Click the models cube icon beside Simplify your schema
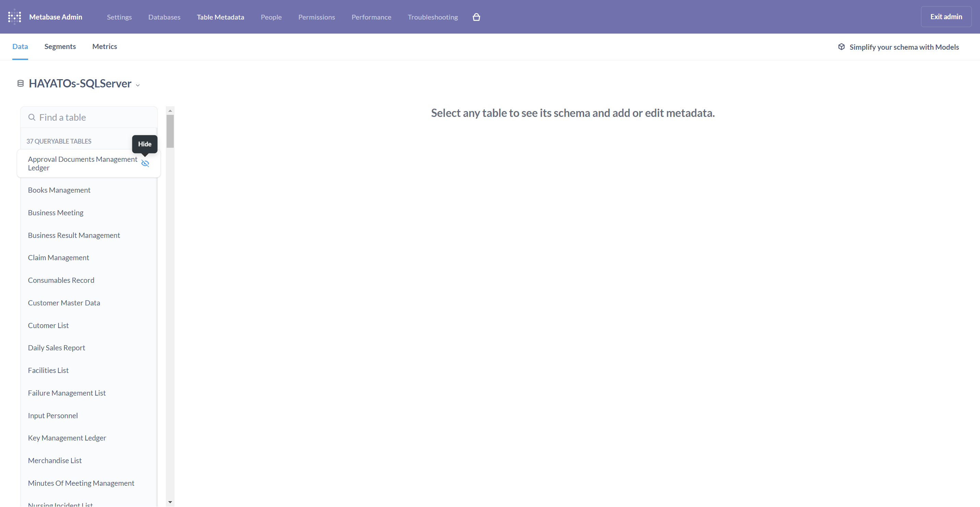This screenshot has height=507, width=980. coord(842,47)
